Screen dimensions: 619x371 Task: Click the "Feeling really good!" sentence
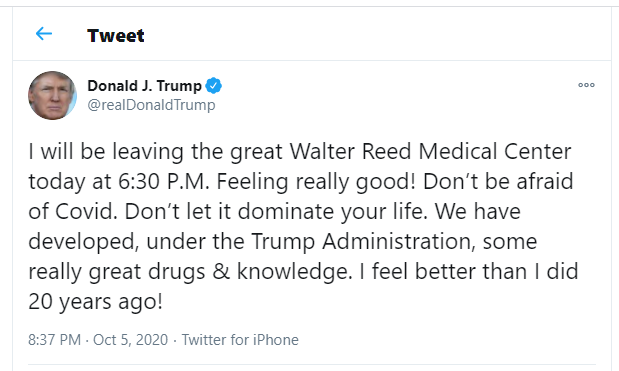[x=316, y=182]
